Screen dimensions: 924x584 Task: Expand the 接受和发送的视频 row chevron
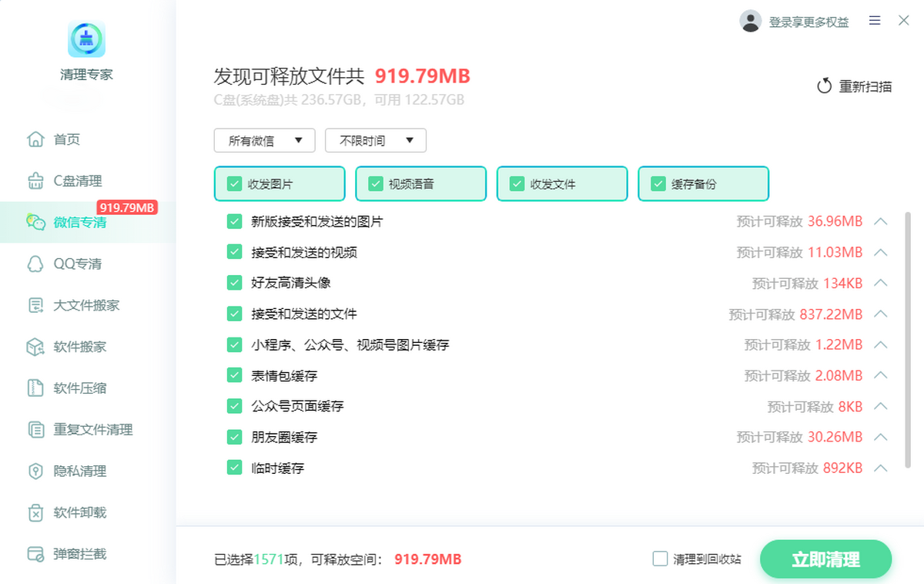coord(882,252)
